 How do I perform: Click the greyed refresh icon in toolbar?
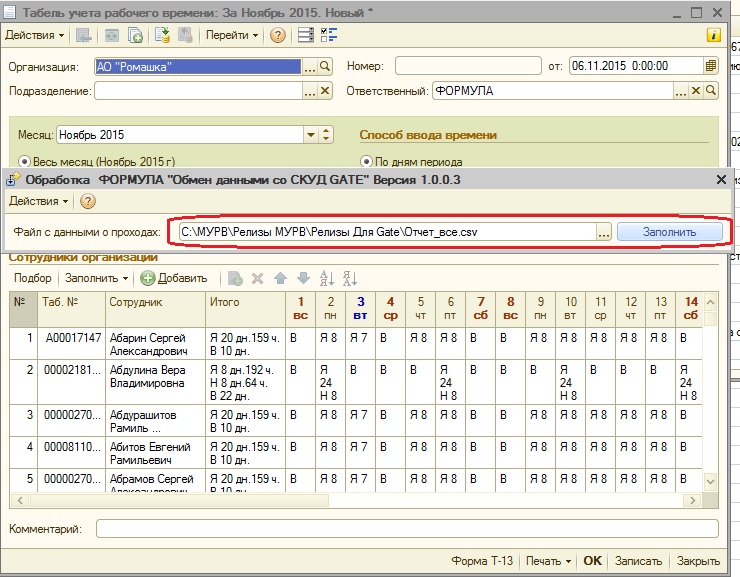[111, 35]
